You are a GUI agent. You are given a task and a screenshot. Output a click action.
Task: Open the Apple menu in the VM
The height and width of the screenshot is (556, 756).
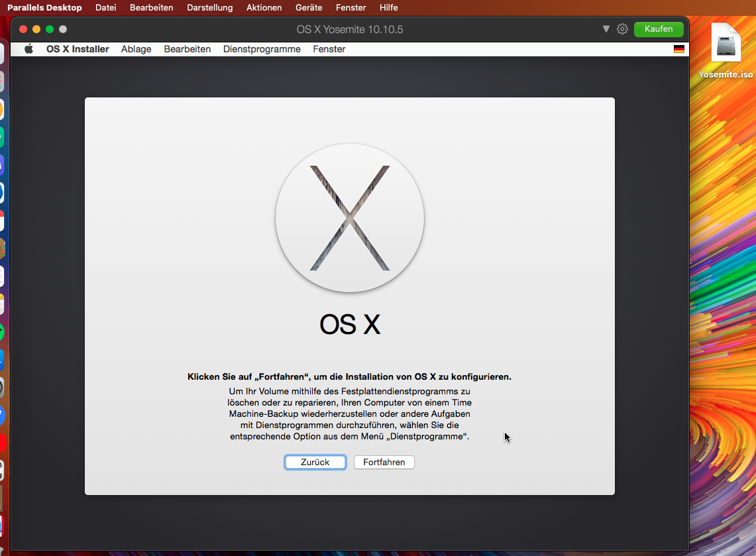(x=28, y=48)
